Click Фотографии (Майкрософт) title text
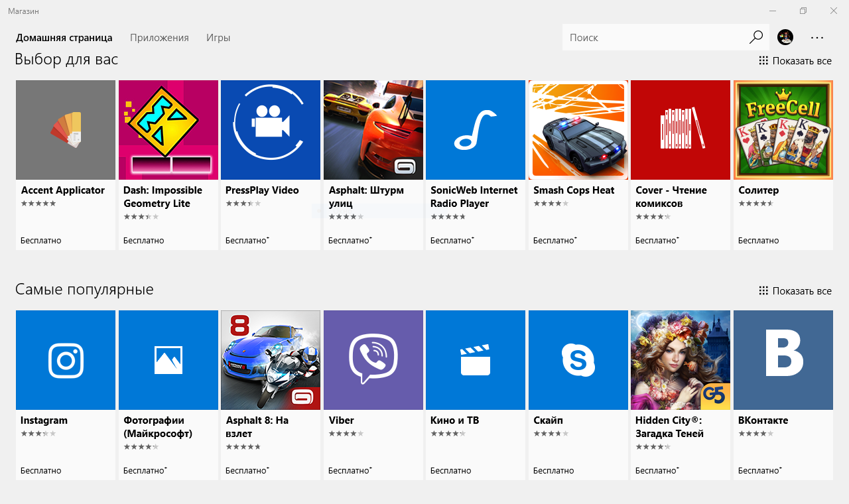Image resolution: width=849 pixels, height=504 pixels. (158, 427)
